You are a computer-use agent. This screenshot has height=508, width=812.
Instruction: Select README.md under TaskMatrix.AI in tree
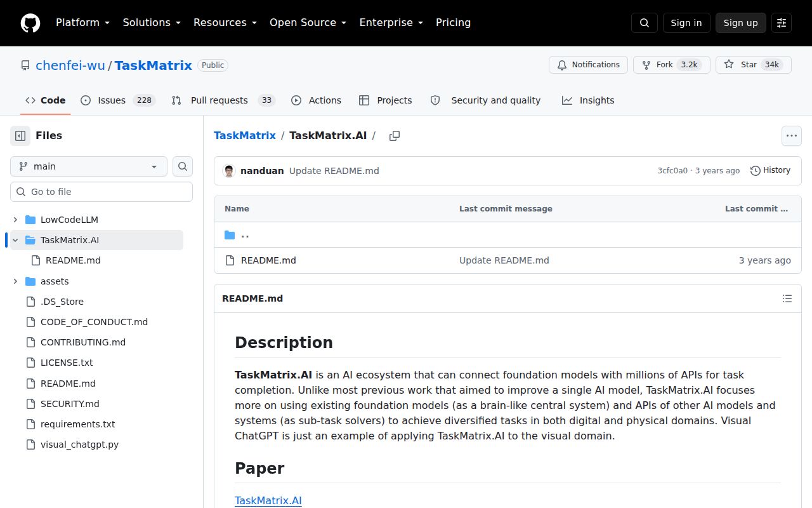[73, 260]
